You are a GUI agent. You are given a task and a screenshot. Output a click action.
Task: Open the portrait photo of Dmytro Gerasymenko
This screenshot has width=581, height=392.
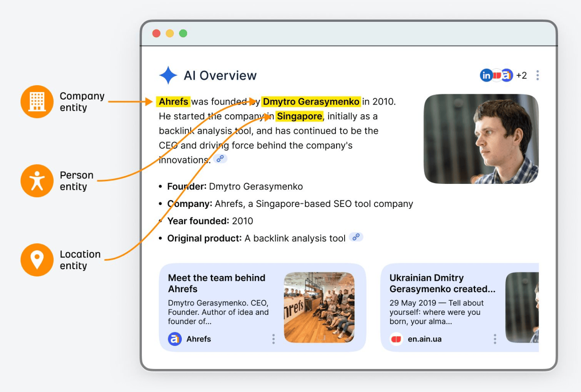(481, 139)
